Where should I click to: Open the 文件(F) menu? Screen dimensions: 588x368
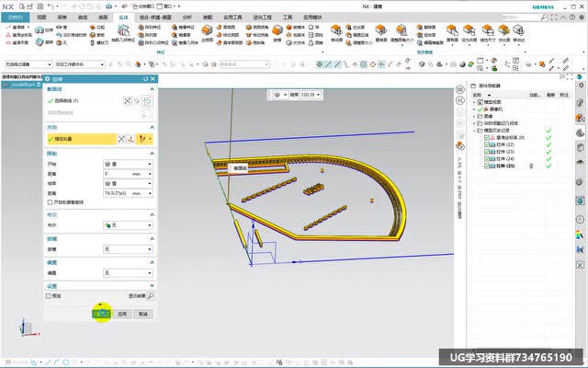click(17, 17)
